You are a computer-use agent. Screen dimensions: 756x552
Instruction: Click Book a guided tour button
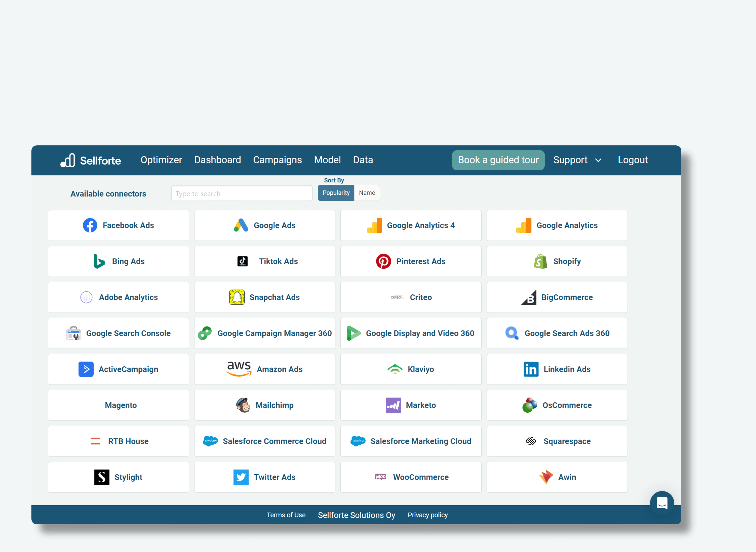tap(498, 160)
